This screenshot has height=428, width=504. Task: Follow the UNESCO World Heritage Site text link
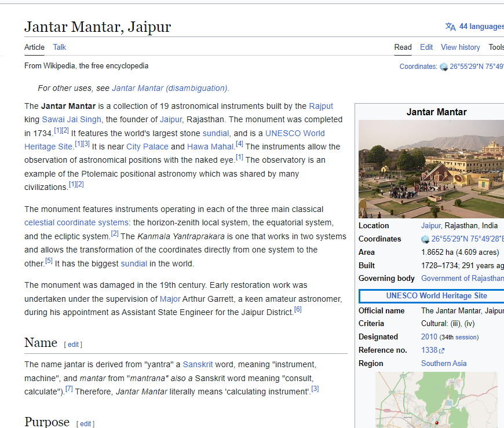[295, 133]
